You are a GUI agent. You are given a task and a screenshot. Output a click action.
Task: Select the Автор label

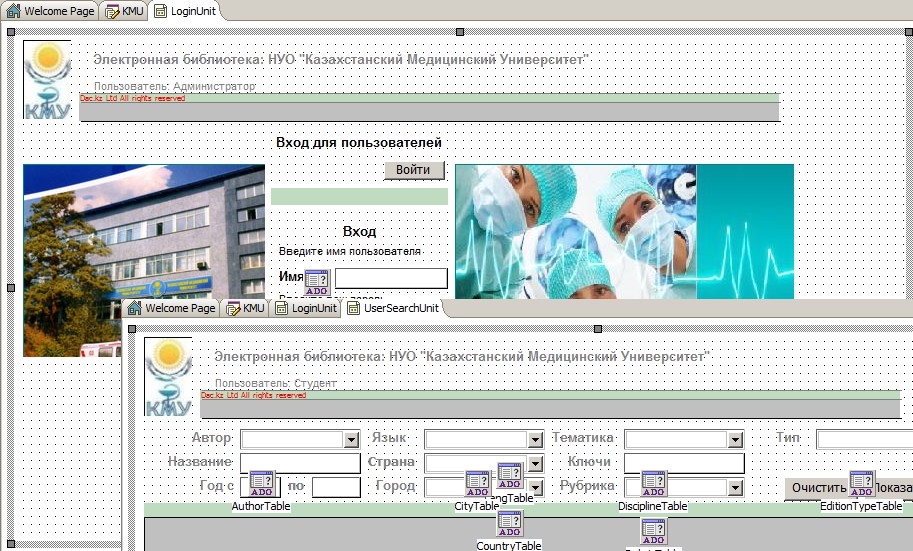tap(212, 438)
